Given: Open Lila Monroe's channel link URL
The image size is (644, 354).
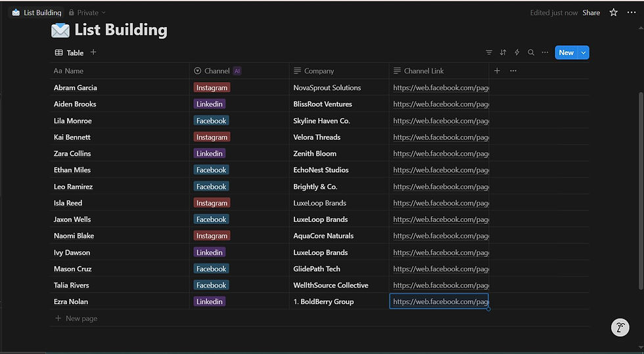Looking at the screenshot, I should tap(441, 121).
